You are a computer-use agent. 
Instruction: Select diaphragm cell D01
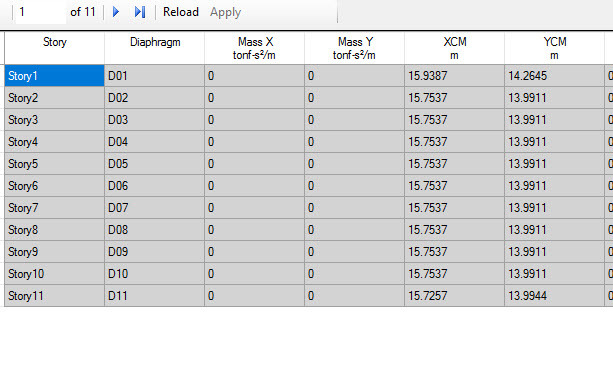(154, 76)
